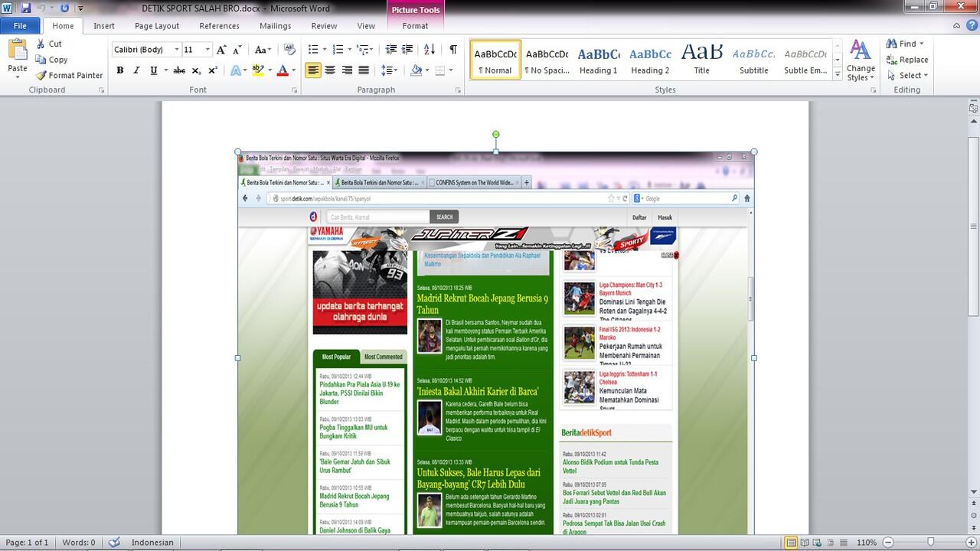Apply the Heading 1 style
The image size is (980, 551).
click(x=598, y=60)
